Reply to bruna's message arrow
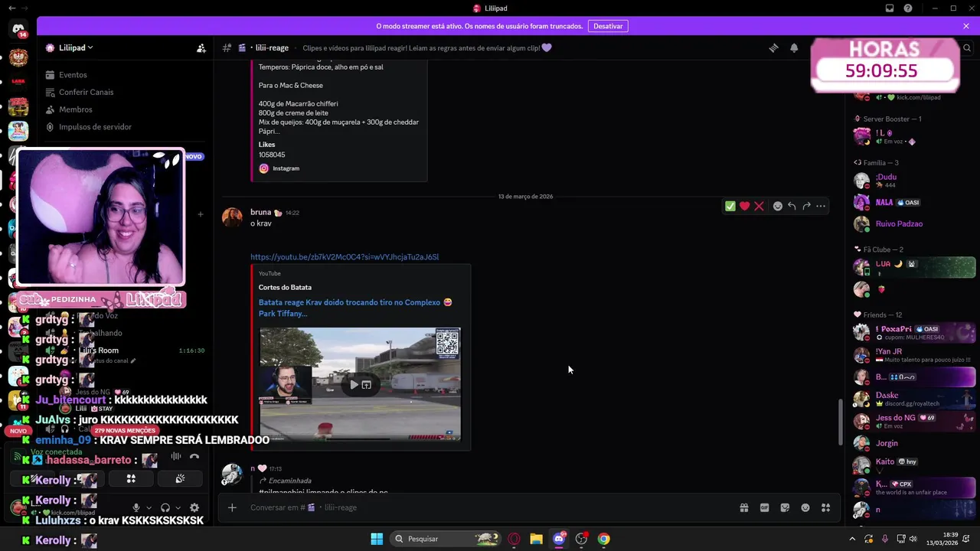 pos(792,206)
